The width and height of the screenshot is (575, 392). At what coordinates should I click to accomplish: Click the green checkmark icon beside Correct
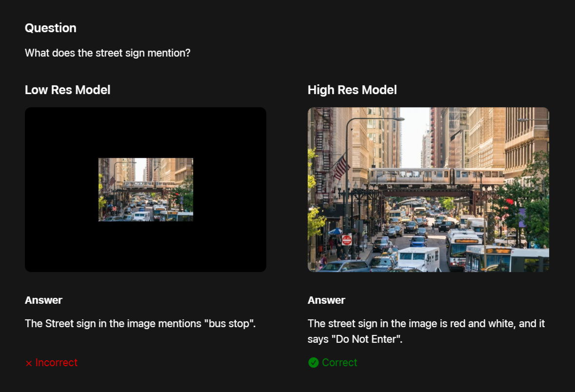[313, 363]
